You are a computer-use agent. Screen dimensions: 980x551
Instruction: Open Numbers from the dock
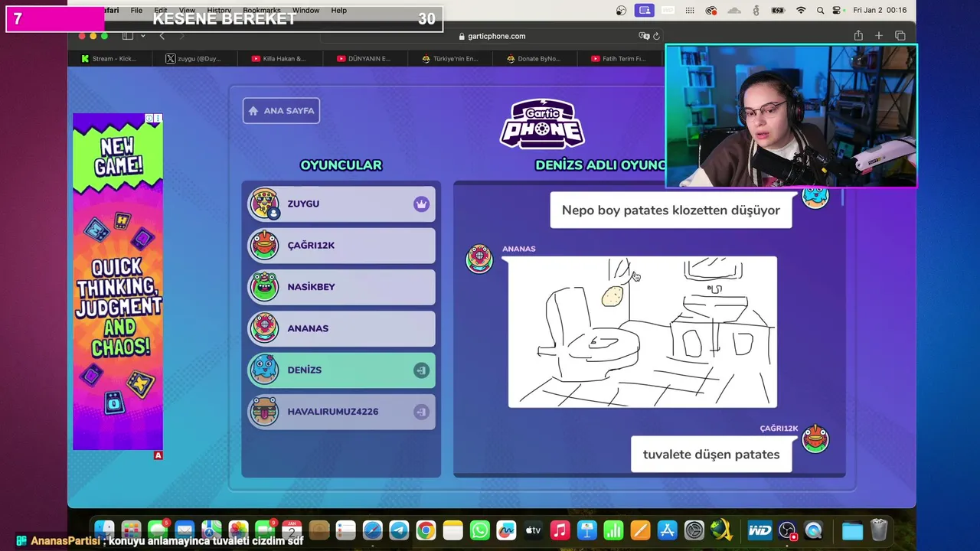pos(613,530)
